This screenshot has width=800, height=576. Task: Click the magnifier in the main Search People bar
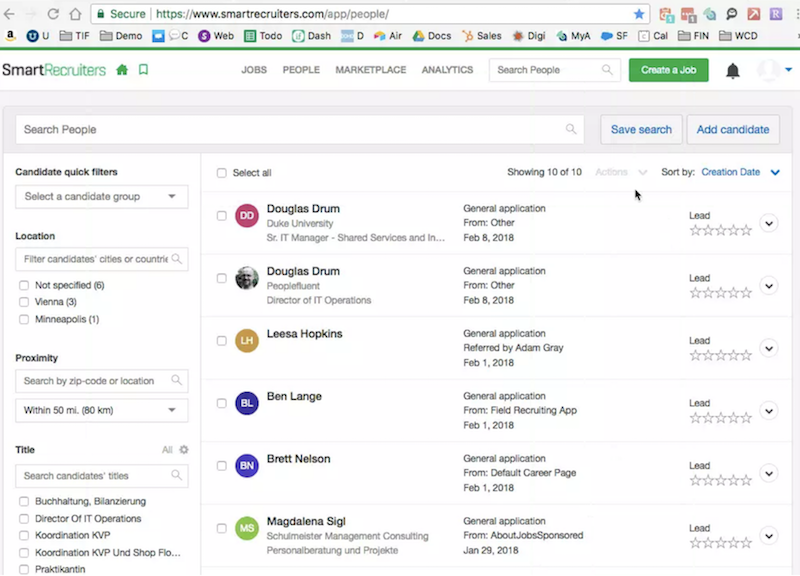(x=571, y=129)
